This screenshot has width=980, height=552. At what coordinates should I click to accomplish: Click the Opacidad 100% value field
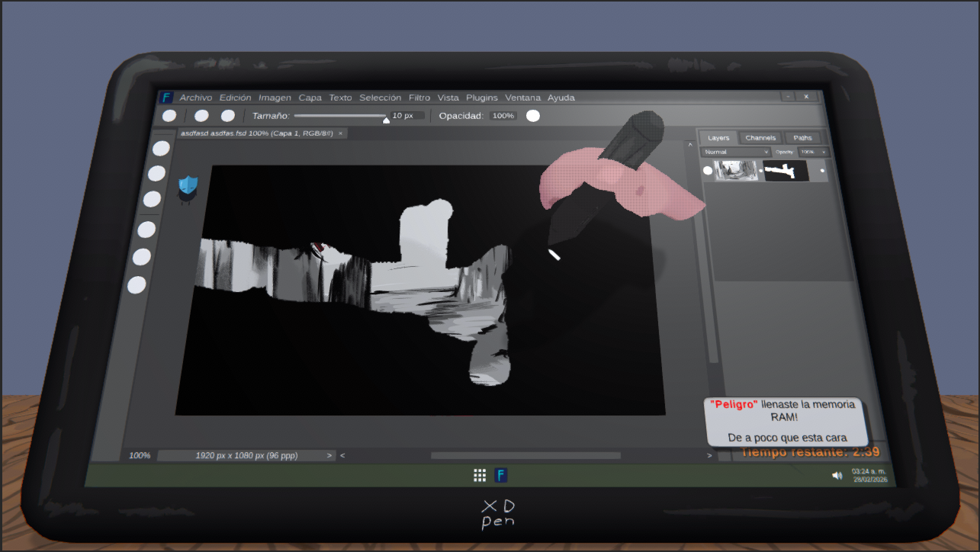click(503, 116)
